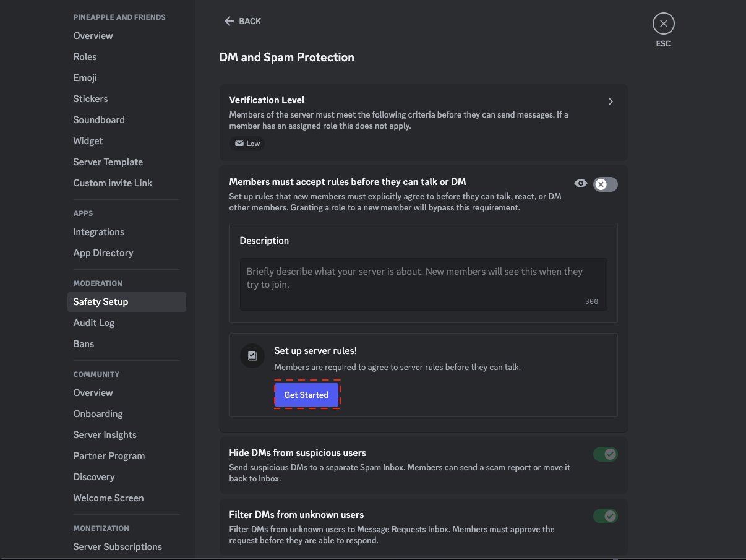This screenshot has height=560, width=746.
Task: Click the Get Started button
Action: tap(306, 395)
